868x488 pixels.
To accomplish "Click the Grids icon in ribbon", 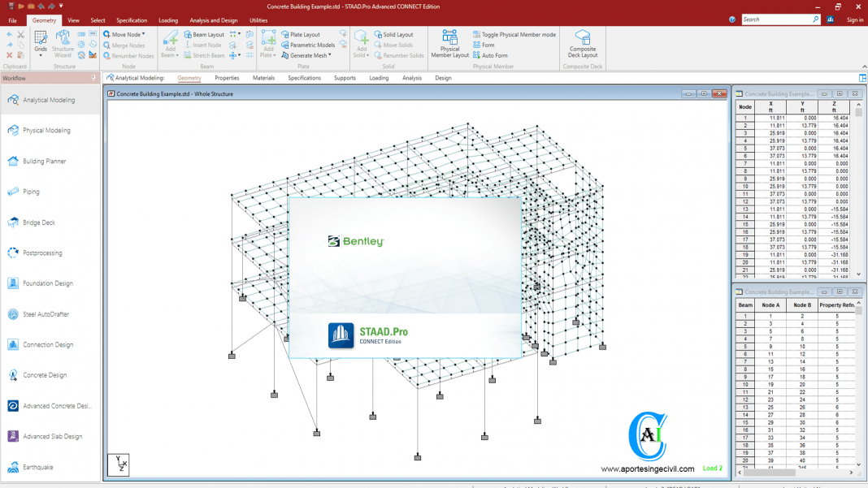I will coord(41,42).
